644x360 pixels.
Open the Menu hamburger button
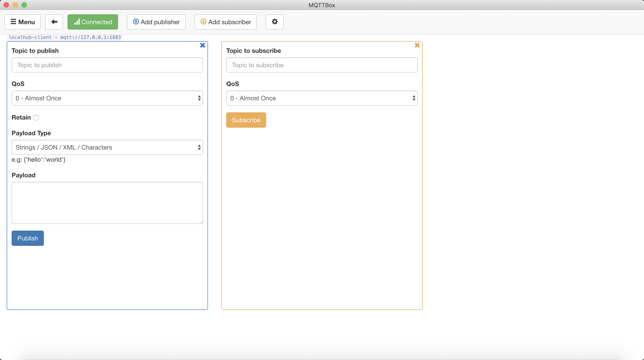pos(23,22)
